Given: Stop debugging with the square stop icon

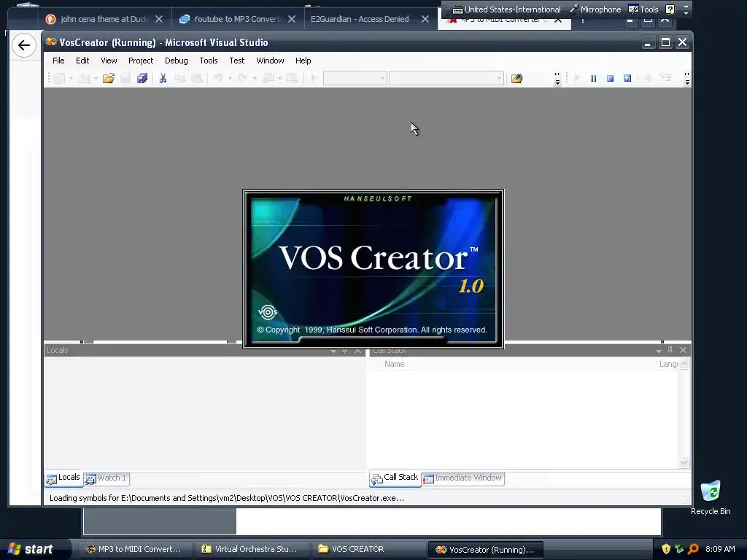Looking at the screenshot, I should point(611,78).
